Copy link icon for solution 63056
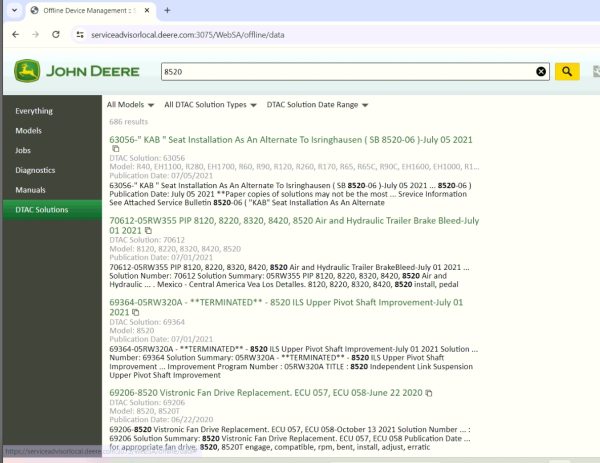Viewport: 600px width, 463px height. [x=116, y=148]
